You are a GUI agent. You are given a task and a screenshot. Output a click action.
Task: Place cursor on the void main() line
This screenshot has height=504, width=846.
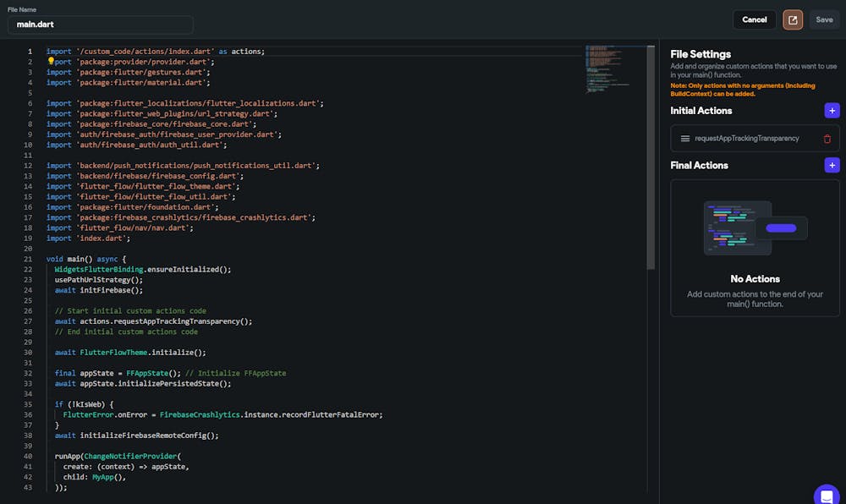point(85,259)
